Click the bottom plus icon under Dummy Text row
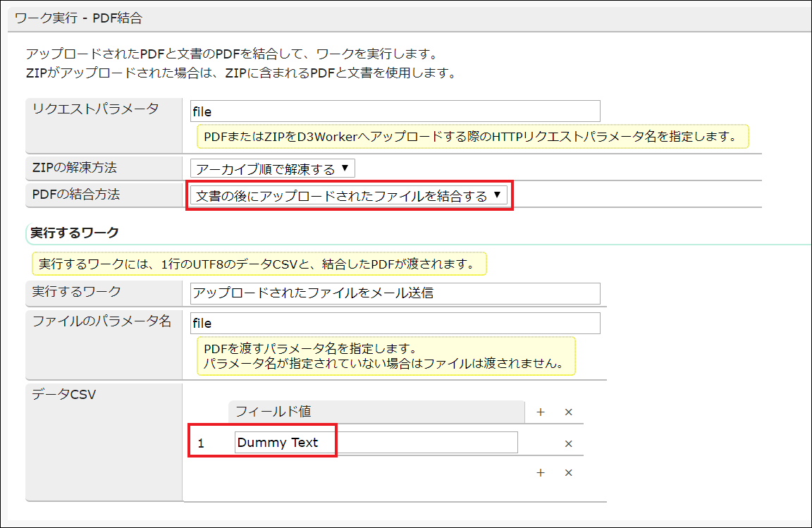812x528 pixels. tap(541, 472)
